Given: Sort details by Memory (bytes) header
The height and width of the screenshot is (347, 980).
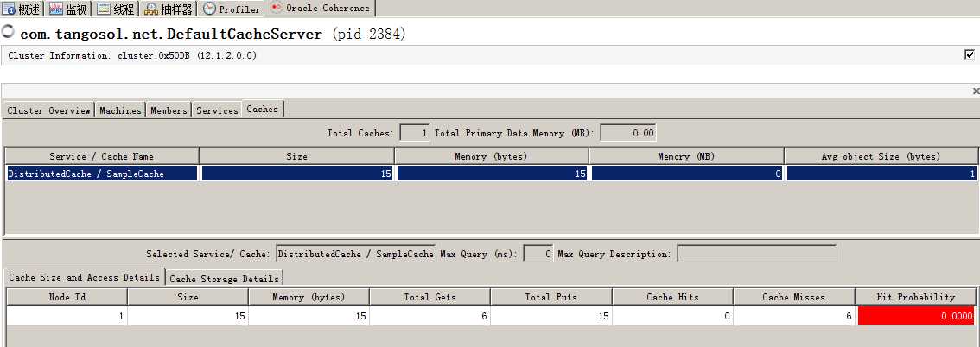Looking at the screenshot, I should point(309,297).
